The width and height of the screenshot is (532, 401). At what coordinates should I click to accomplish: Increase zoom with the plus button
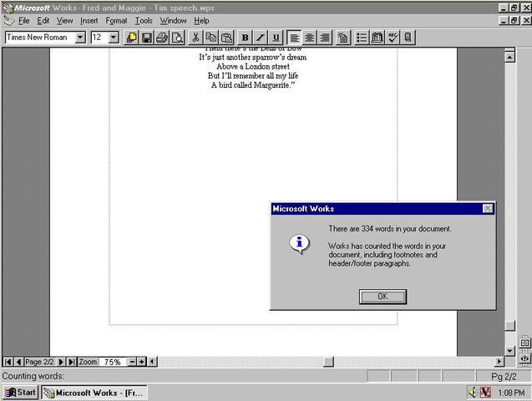click(x=141, y=362)
